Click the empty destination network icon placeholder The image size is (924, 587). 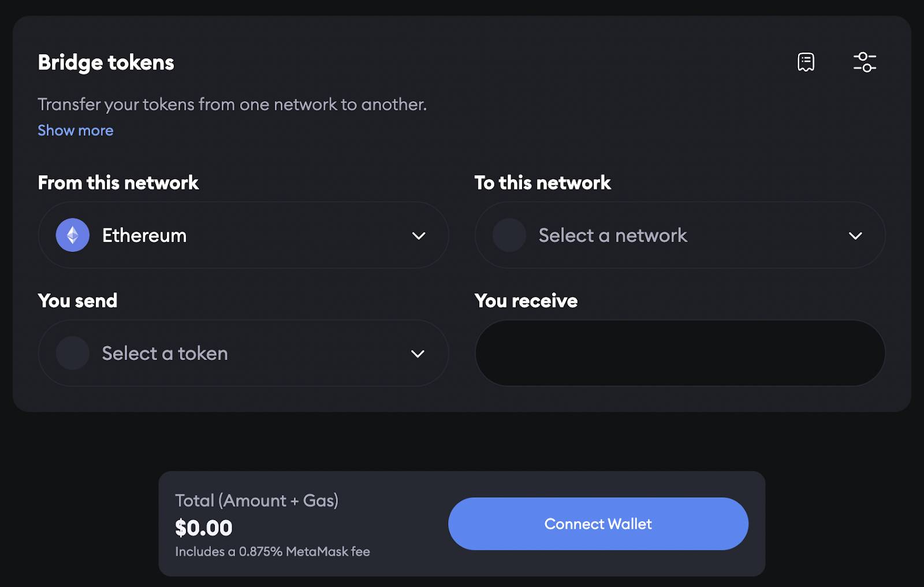509,235
